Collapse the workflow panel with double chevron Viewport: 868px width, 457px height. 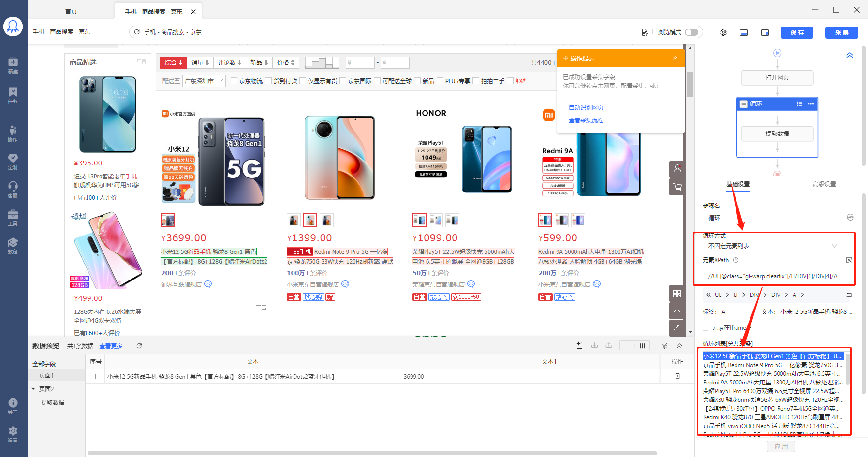coord(850,55)
